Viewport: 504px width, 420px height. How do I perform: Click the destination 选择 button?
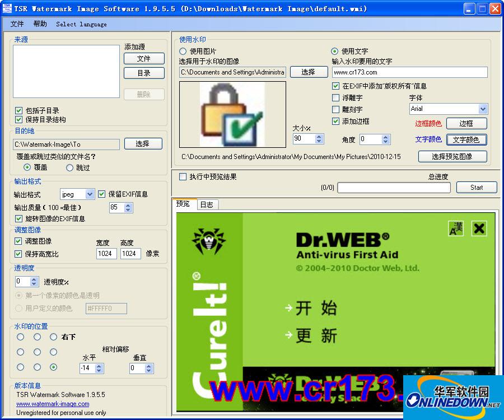point(143,144)
